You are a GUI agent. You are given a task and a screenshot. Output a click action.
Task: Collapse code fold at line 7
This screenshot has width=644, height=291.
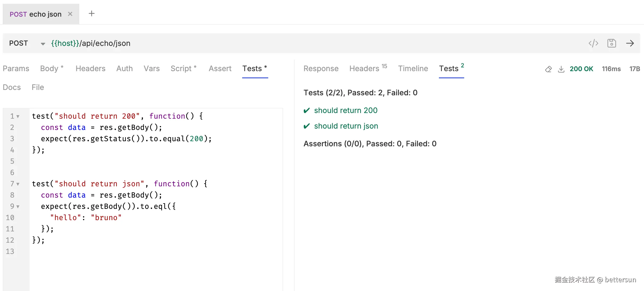(x=18, y=184)
